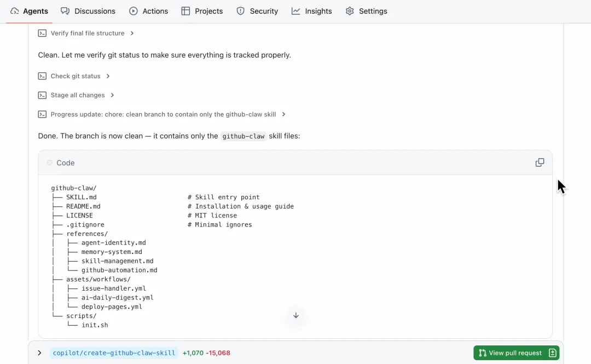Viewport: 591px width, 364px height.
Task: Expand the branch summary chevron at bottom left
Action: (39, 353)
